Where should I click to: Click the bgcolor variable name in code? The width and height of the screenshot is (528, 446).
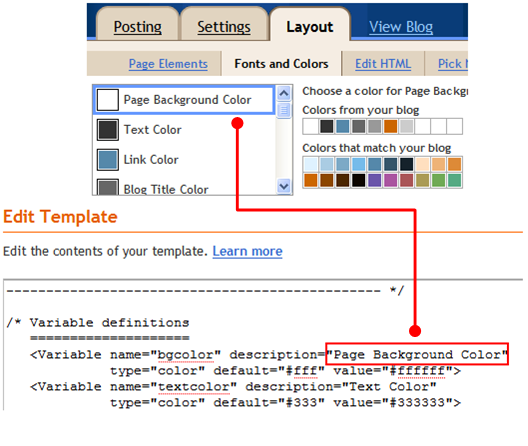186,355
